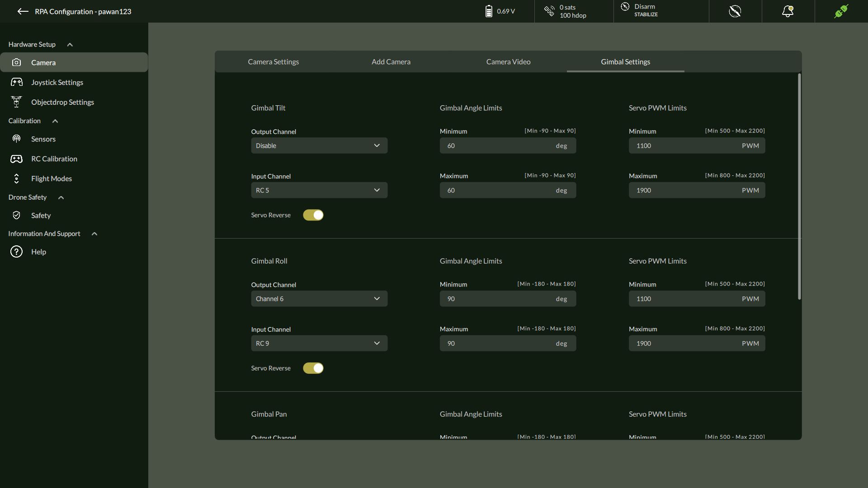
Task: Toggle Gimbal Roll Servo Reverse switch
Action: [313, 368]
